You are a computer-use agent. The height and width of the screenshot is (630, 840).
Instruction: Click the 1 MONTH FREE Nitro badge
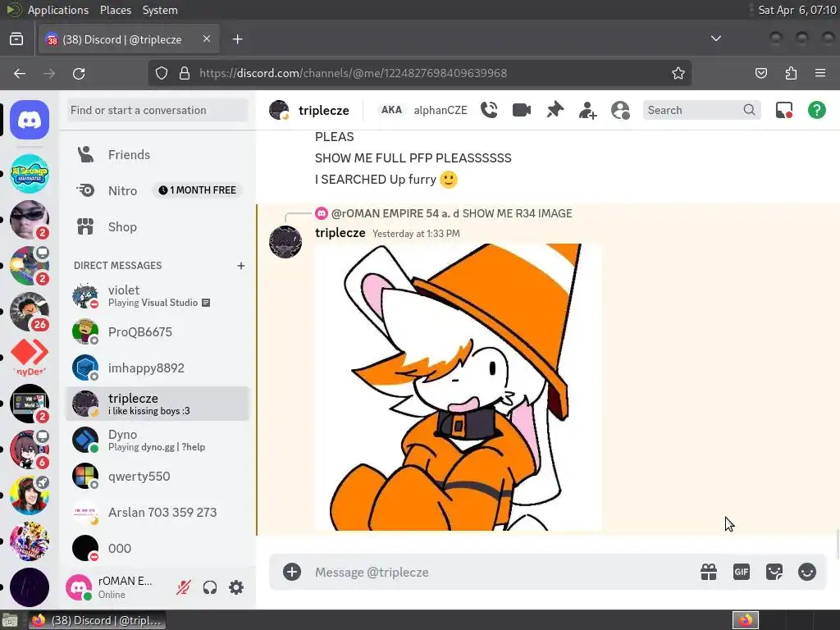click(x=198, y=190)
